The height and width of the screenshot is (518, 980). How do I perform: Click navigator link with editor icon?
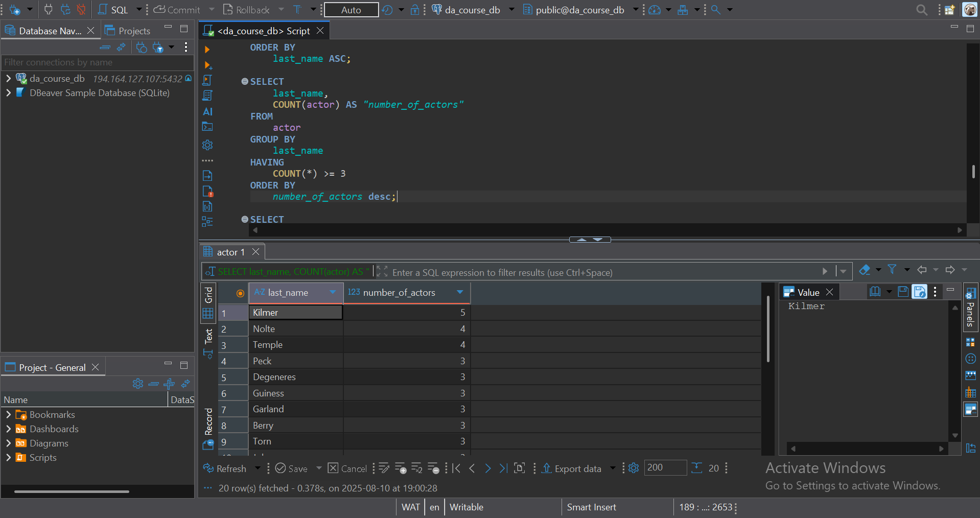tap(121, 47)
